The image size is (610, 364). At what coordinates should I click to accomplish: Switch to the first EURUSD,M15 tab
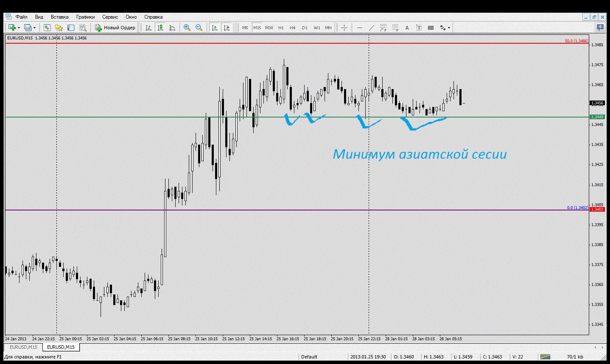(23, 347)
